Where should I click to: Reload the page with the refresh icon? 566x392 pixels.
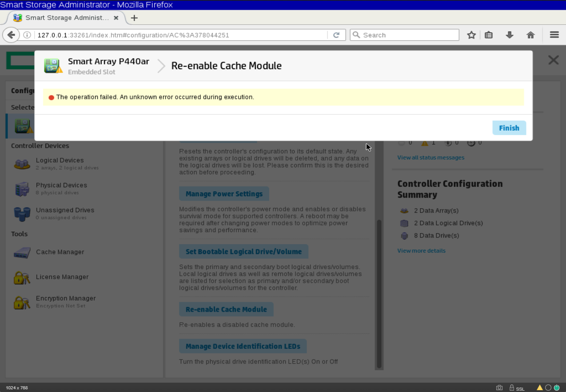pyautogui.click(x=336, y=35)
